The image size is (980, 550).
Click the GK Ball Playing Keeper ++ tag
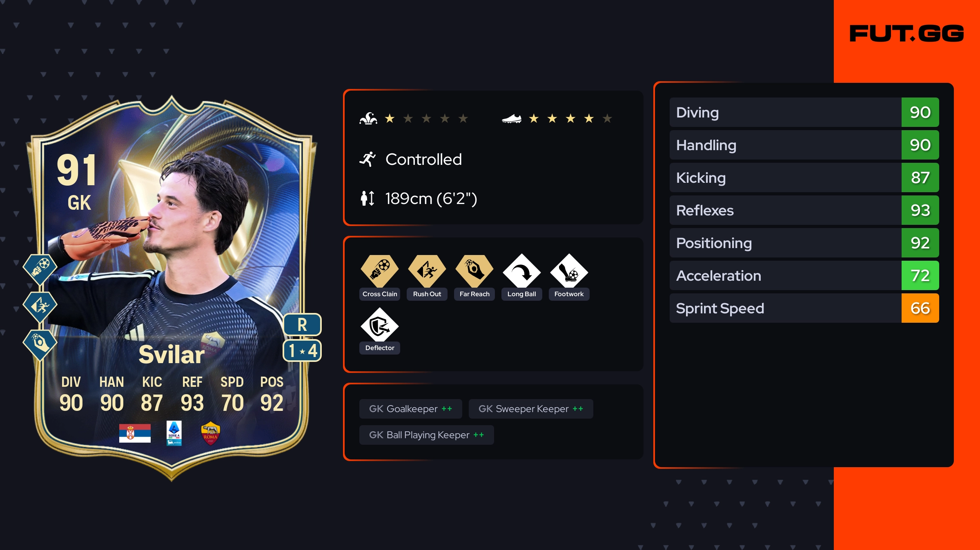tap(427, 435)
